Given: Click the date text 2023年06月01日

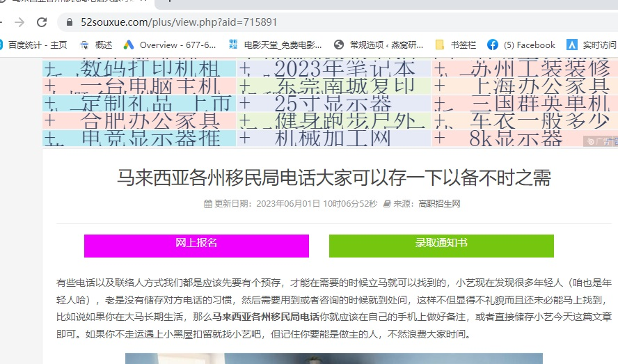Looking at the screenshot, I should pos(288,203).
